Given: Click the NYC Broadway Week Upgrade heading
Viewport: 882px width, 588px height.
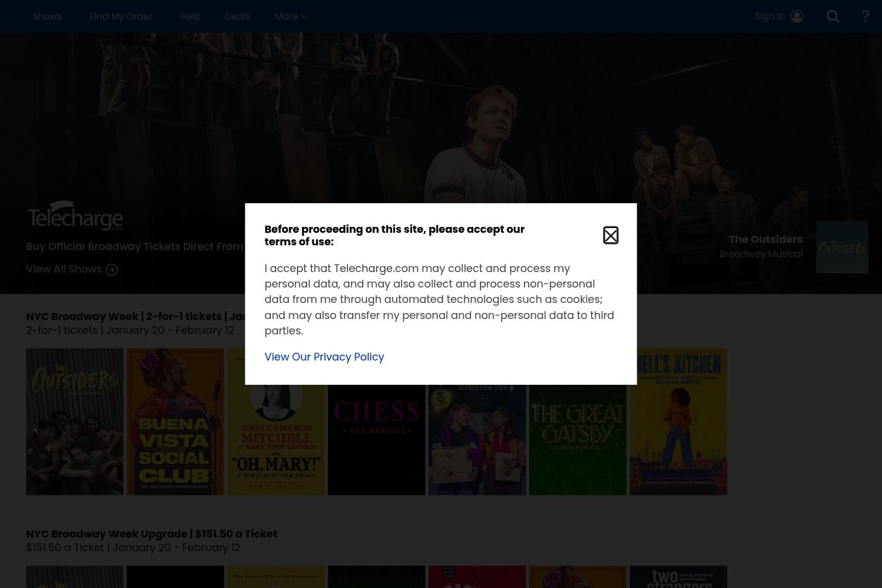Looking at the screenshot, I should (151, 533).
